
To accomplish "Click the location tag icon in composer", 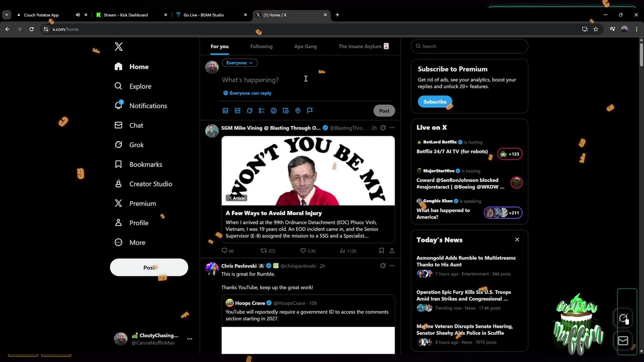I will [x=298, y=111].
